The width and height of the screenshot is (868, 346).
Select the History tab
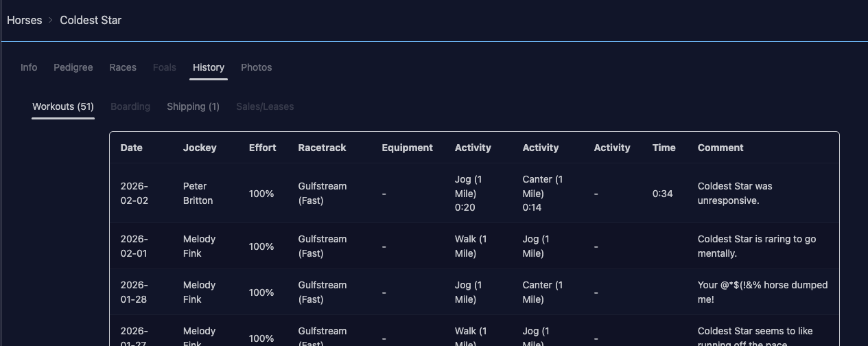pos(209,67)
